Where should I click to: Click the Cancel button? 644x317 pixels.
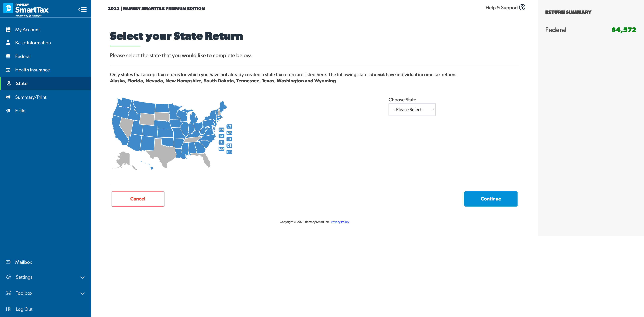point(138,199)
